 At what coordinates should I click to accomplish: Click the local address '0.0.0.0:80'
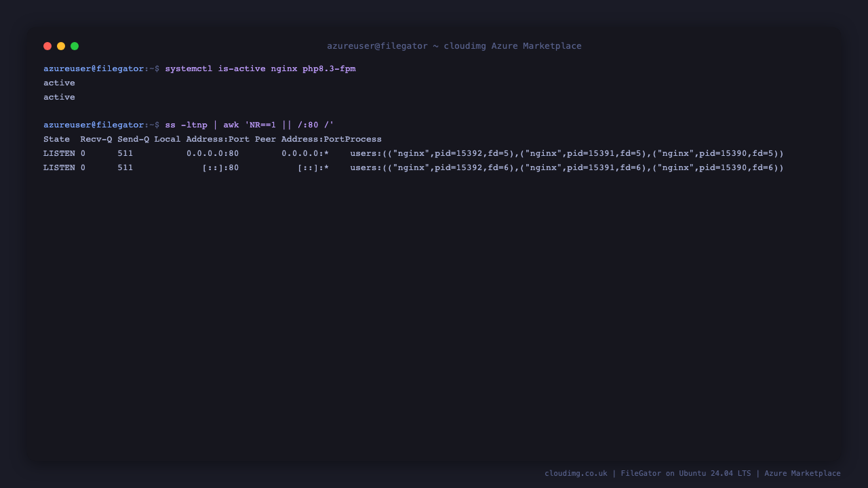212,153
